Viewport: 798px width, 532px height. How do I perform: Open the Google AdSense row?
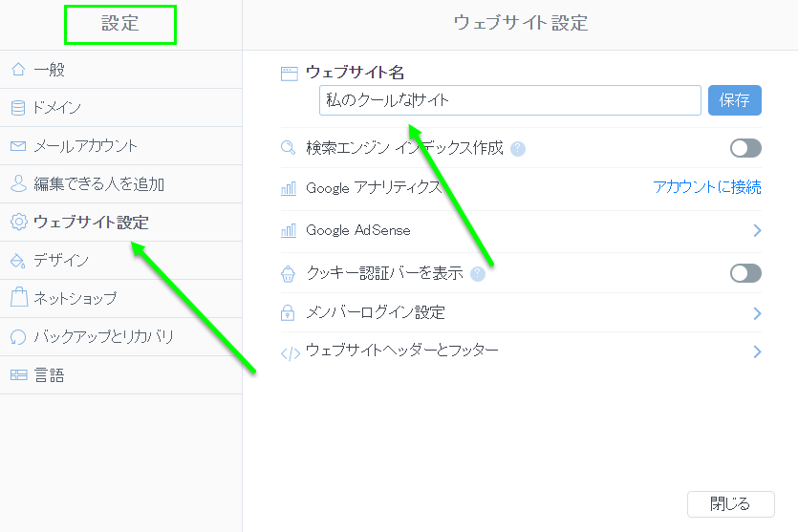521,231
